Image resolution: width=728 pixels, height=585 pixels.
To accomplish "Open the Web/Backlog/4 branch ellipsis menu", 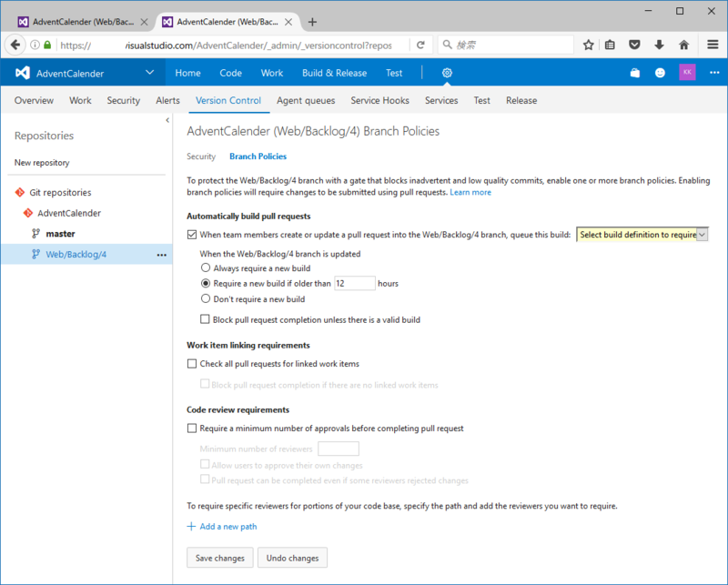I will click(162, 255).
